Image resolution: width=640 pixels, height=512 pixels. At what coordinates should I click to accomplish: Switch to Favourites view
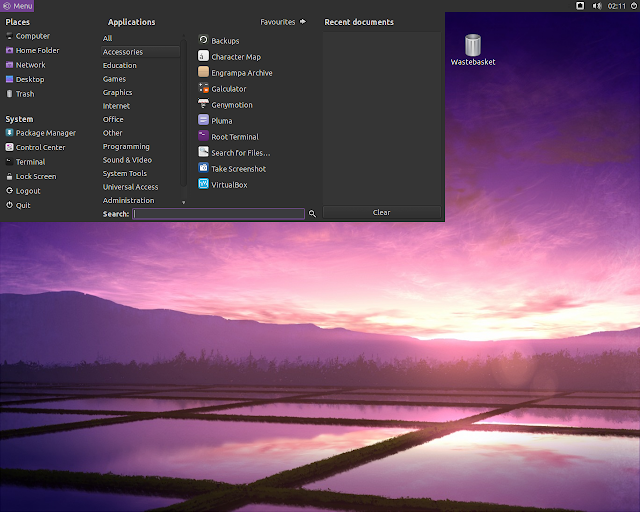coord(283,22)
